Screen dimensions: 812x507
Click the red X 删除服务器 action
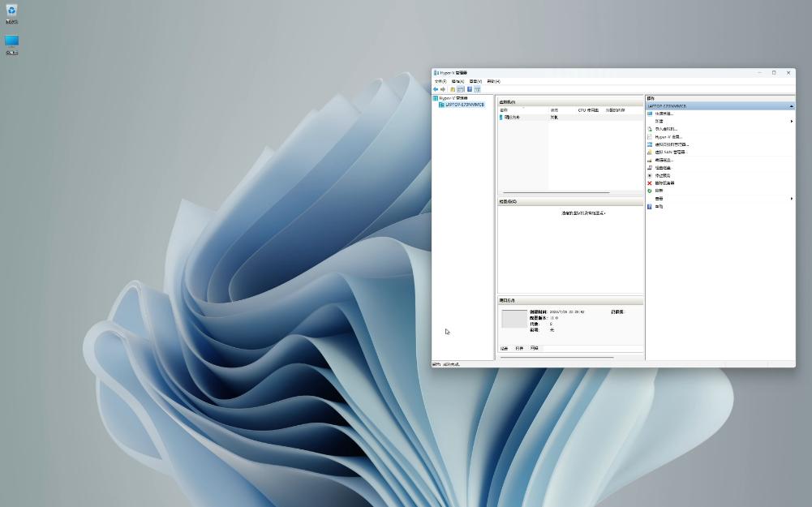tap(667, 183)
